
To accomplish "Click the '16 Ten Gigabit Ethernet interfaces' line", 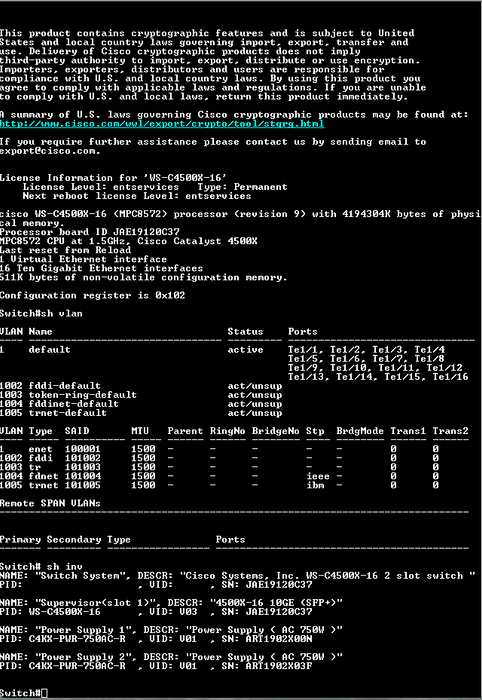I will (x=101, y=268).
